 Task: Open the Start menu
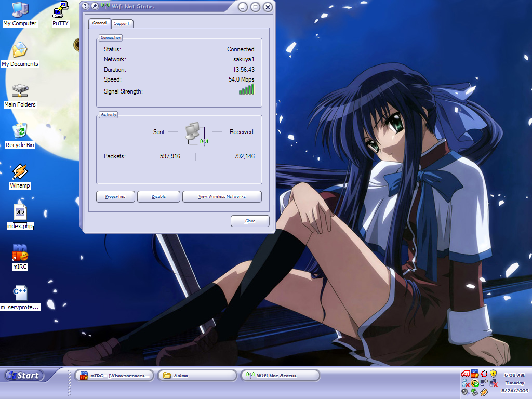(x=24, y=376)
